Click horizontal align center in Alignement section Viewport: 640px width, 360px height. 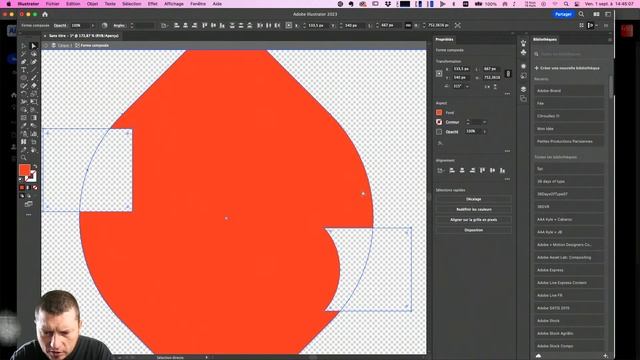462,170
